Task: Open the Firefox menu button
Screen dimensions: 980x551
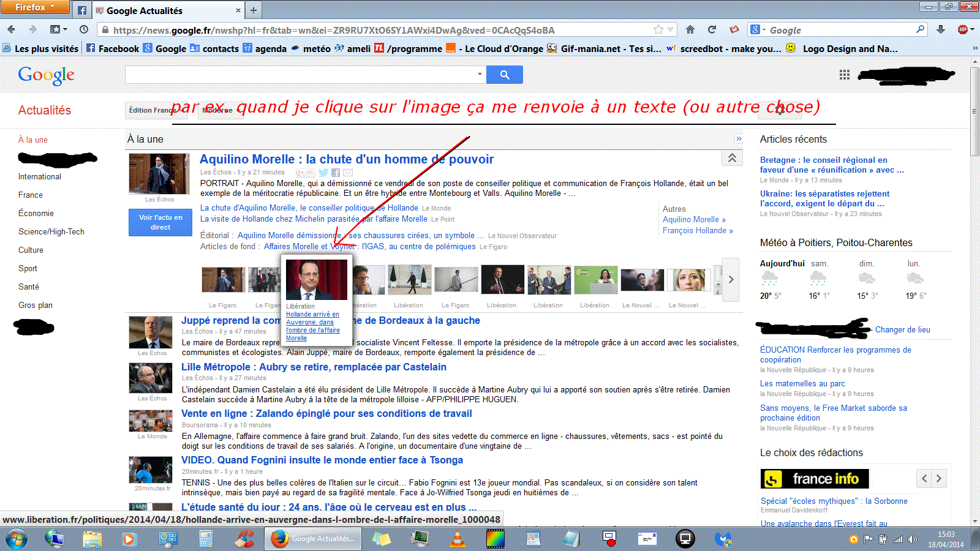Action: coord(35,7)
